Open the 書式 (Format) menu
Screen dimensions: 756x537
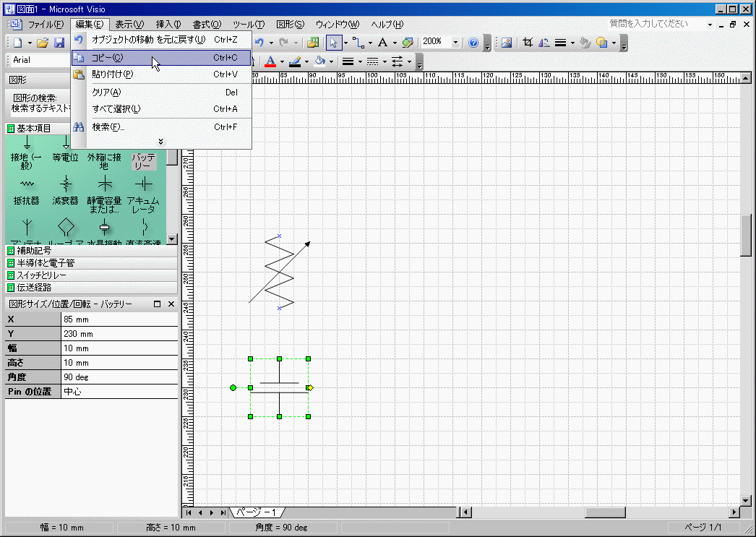click(207, 25)
